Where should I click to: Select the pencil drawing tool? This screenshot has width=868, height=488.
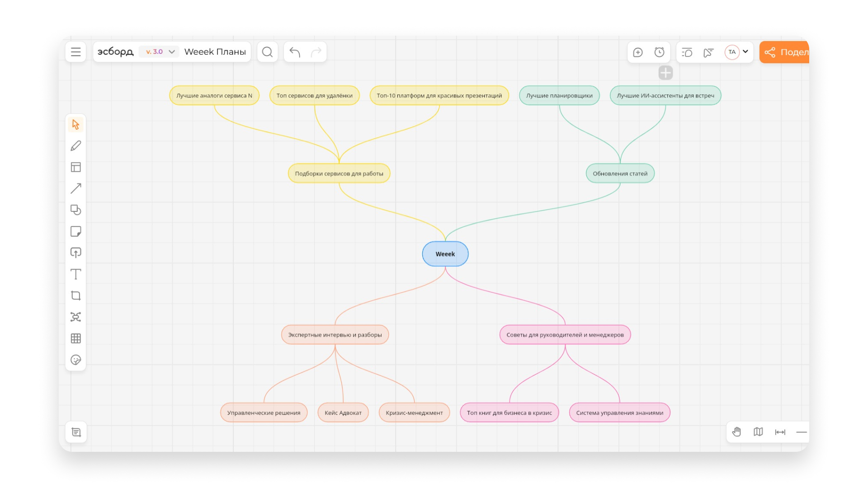[75, 145]
